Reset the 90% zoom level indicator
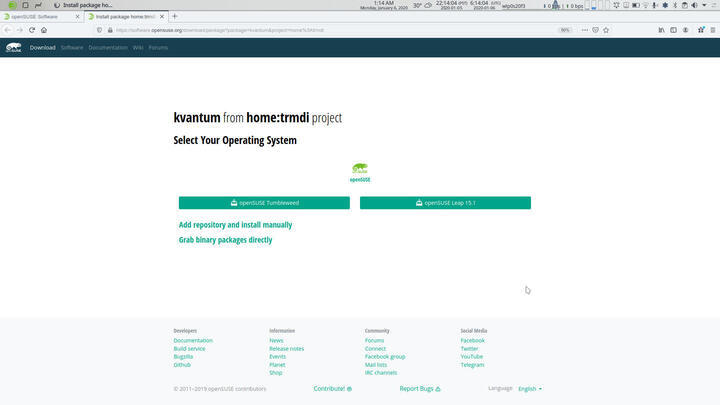Screen dimensions: 720x405 (x=565, y=30)
